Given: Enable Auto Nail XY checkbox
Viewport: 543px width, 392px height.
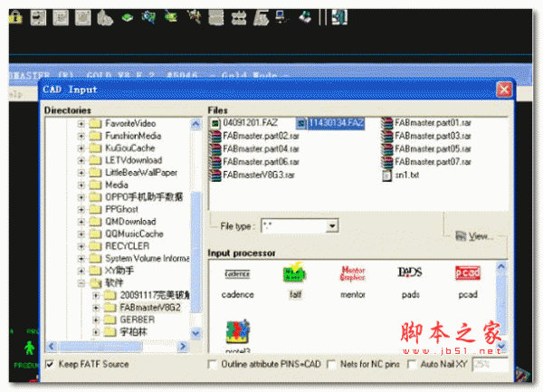Looking at the screenshot, I should (x=412, y=365).
